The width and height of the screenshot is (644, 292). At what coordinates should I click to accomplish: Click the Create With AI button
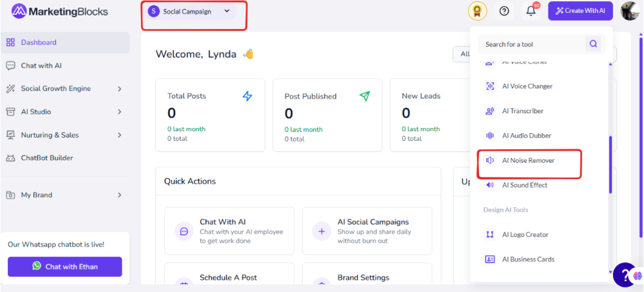click(x=580, y=11)
